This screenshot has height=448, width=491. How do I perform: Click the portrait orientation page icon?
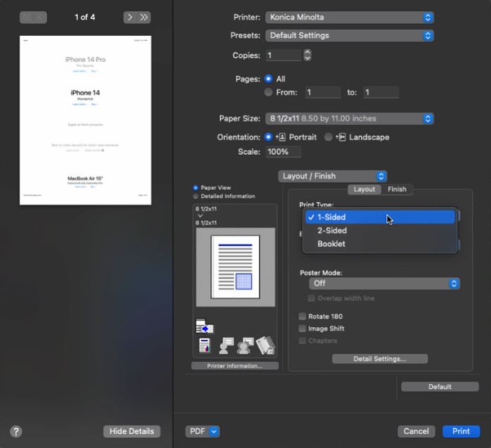(x=281, y=137)
